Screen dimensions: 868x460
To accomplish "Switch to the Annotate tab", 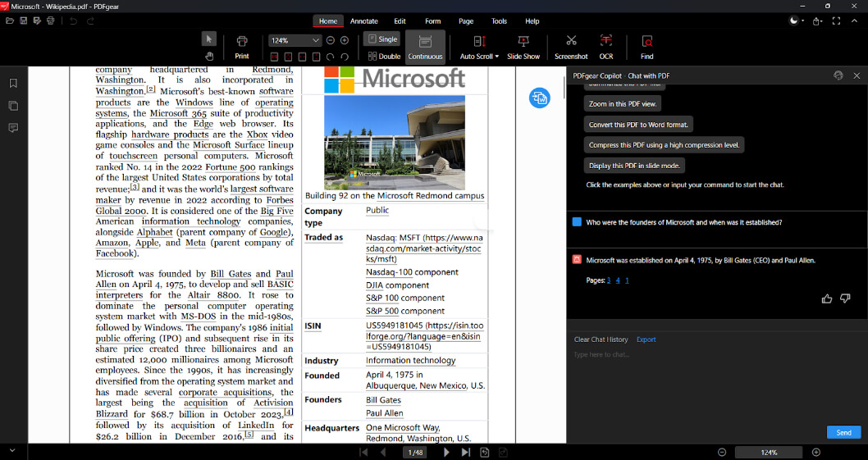I will (364, 21).
